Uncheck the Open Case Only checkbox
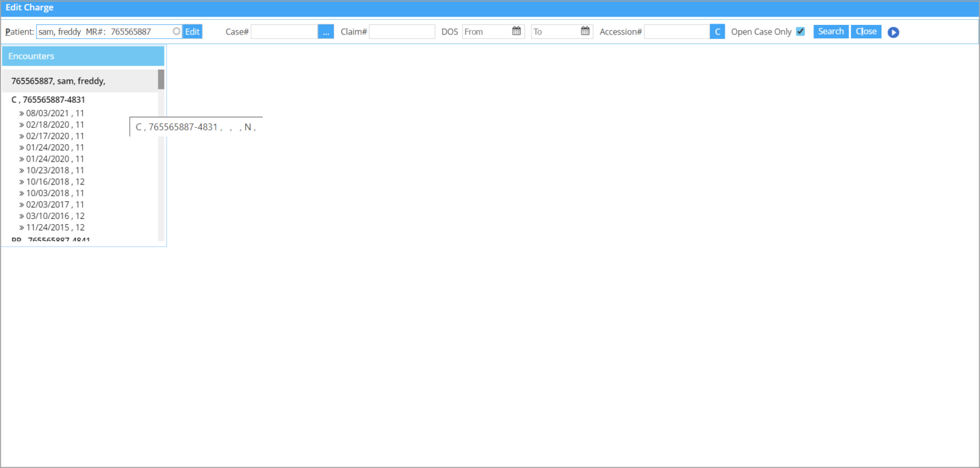This screenshot has height=468, width=980. pos(800,31)
